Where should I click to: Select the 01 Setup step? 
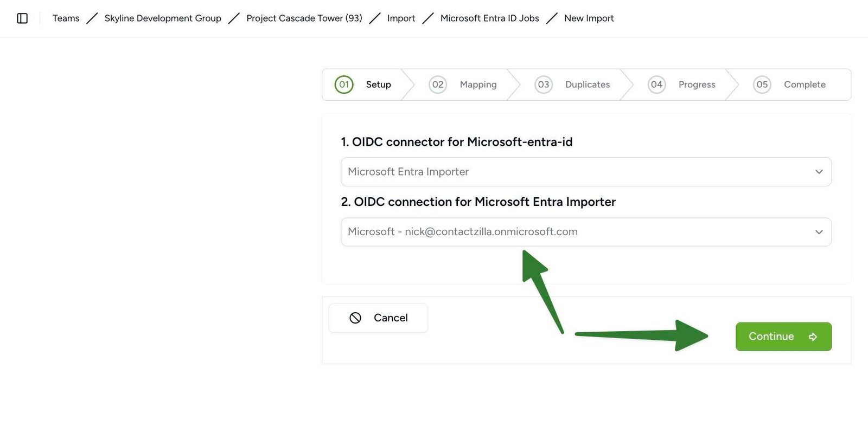363,85
